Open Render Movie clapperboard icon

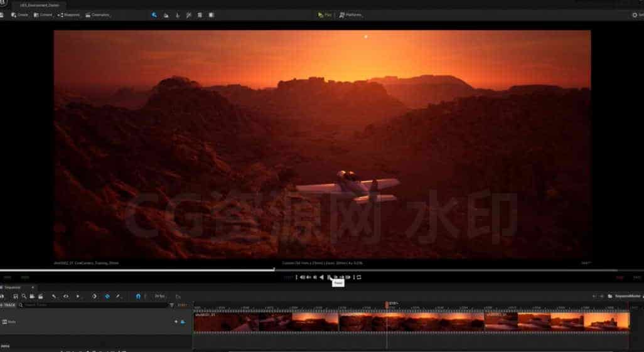click(x=40, y=296)
